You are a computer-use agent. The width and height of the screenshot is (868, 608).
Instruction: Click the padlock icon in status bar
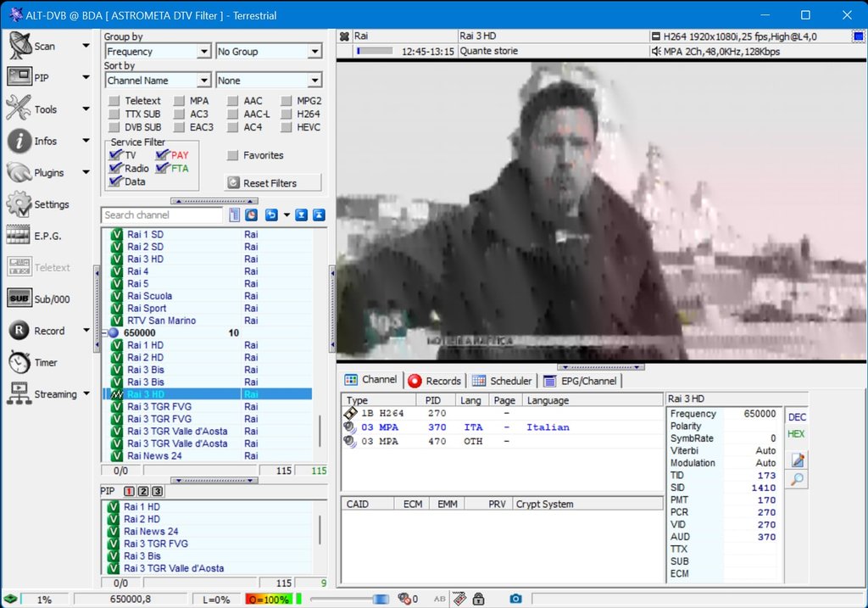tap(478, 599)
